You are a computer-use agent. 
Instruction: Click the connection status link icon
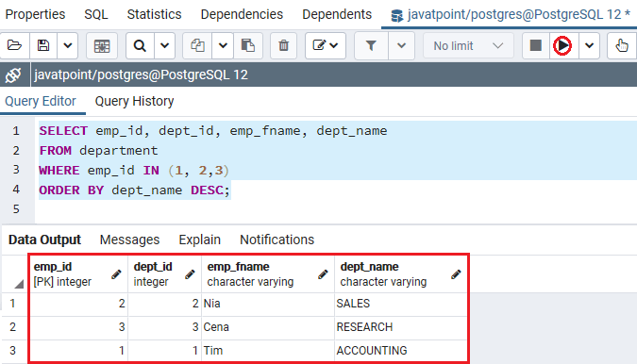[x=13, y=74]
